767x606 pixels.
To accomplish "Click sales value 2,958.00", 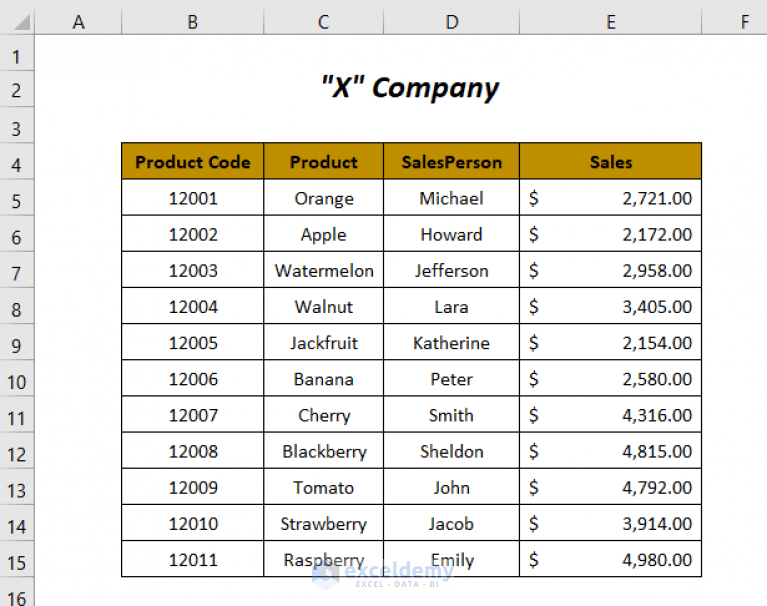I will (x=610, y=270).
